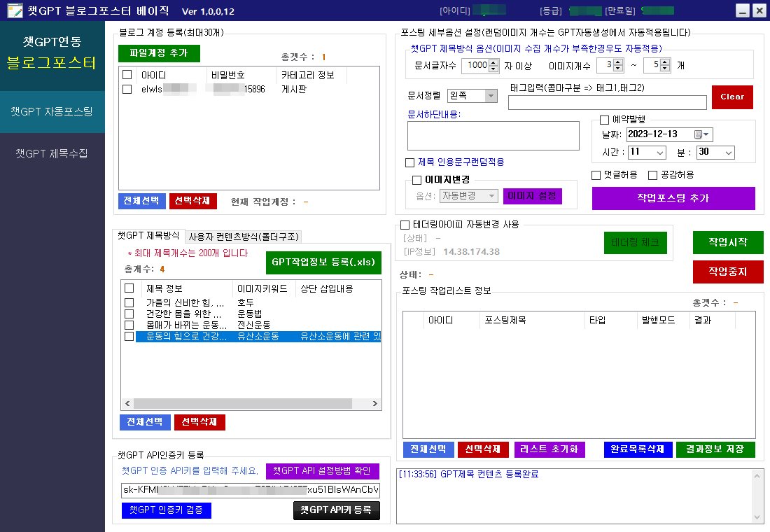Increase maximum 이미지개수 value
Screen dimensions: 770x532
click(x=665, y=62)
